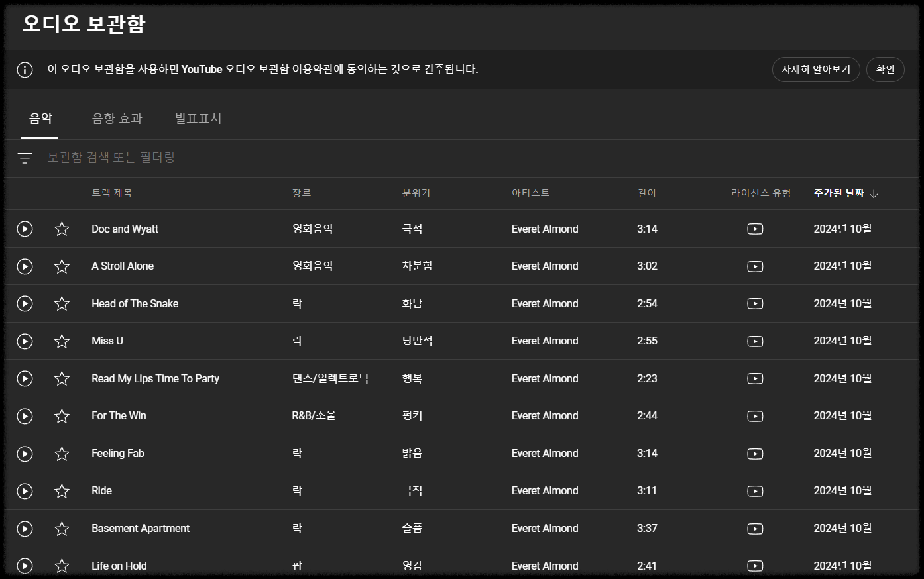Click the 길이 column header
The image size is (924, 579).
point(647,193)
